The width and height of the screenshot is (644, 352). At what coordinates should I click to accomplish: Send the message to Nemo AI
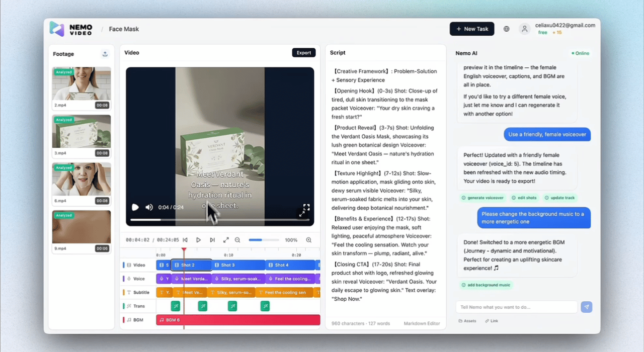point(586,307)
